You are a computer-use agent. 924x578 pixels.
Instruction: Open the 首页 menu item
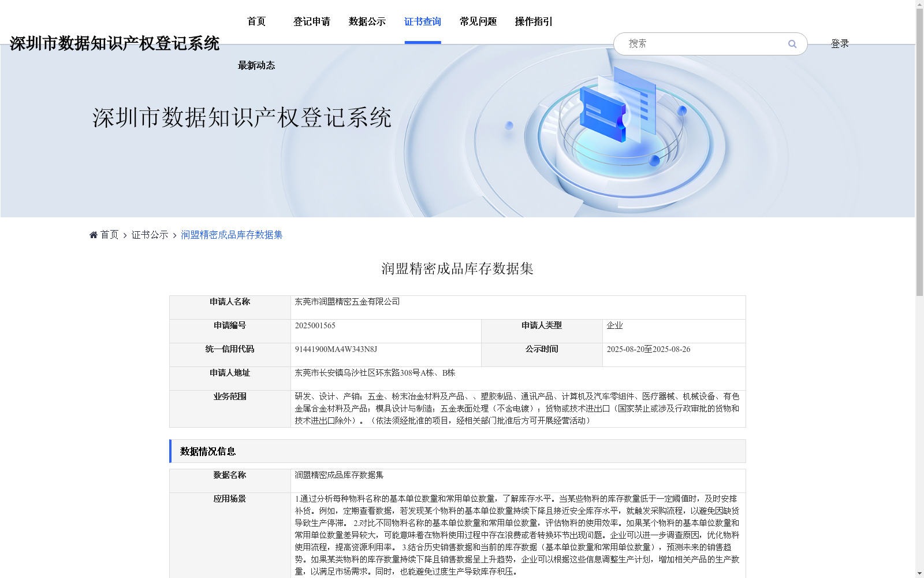click(256, 21)
